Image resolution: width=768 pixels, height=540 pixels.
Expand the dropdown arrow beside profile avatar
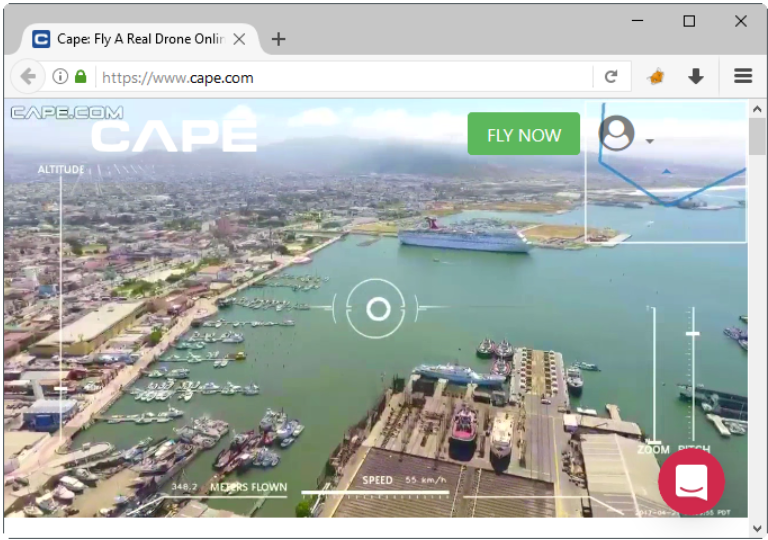click(x=650, y=141)
